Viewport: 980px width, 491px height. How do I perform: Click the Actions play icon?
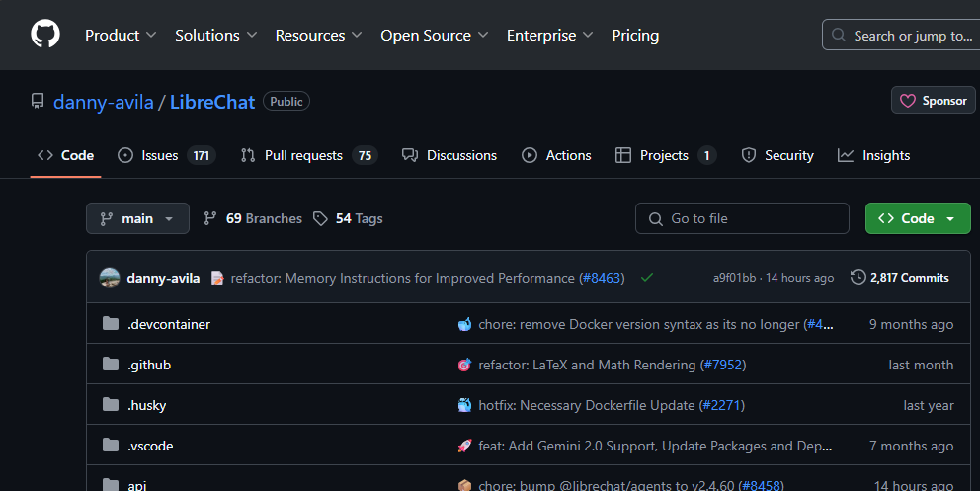530,155
